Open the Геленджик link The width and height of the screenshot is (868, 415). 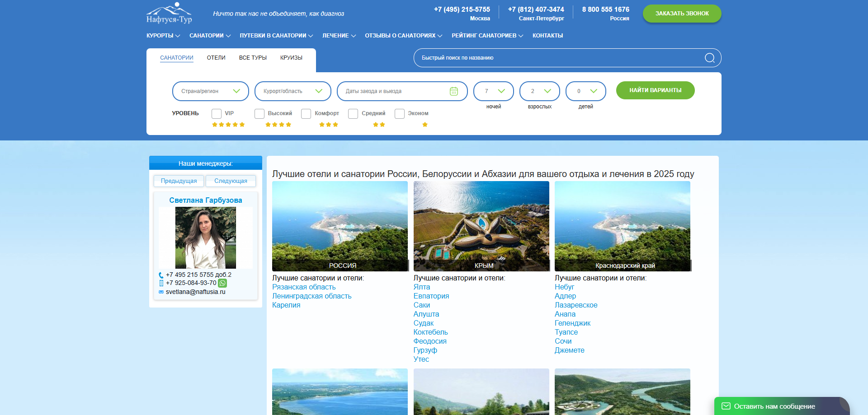(572, 323)
